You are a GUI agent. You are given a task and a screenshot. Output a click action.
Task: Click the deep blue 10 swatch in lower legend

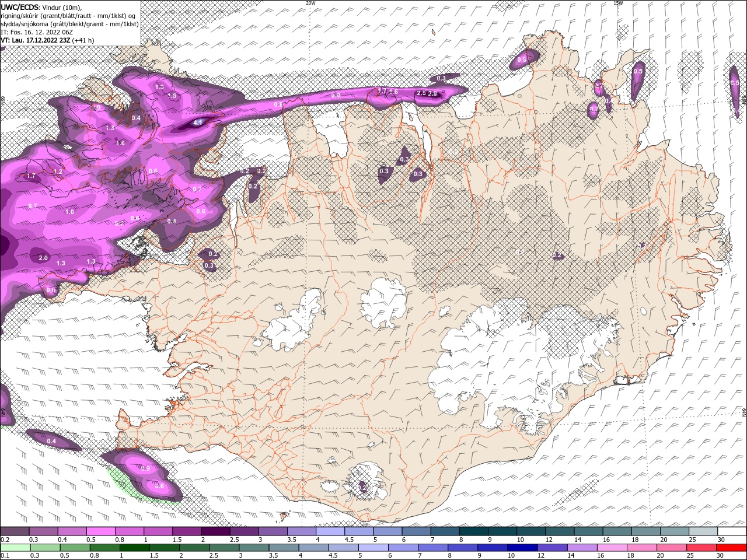522,548
